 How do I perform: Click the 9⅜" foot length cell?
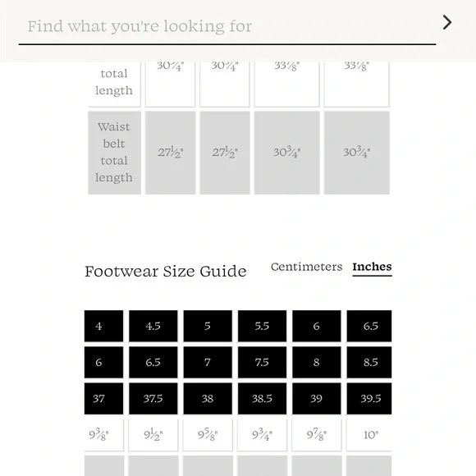104,435
